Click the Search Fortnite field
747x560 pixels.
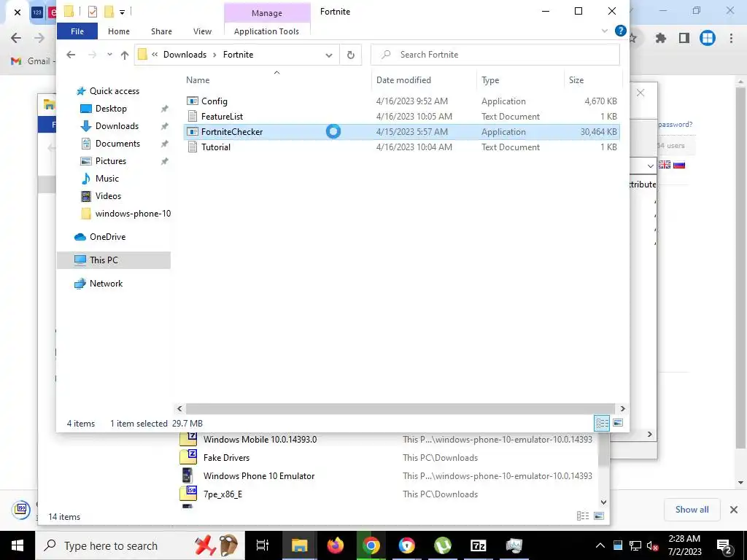pyautogui.click(x=495, y=55)
